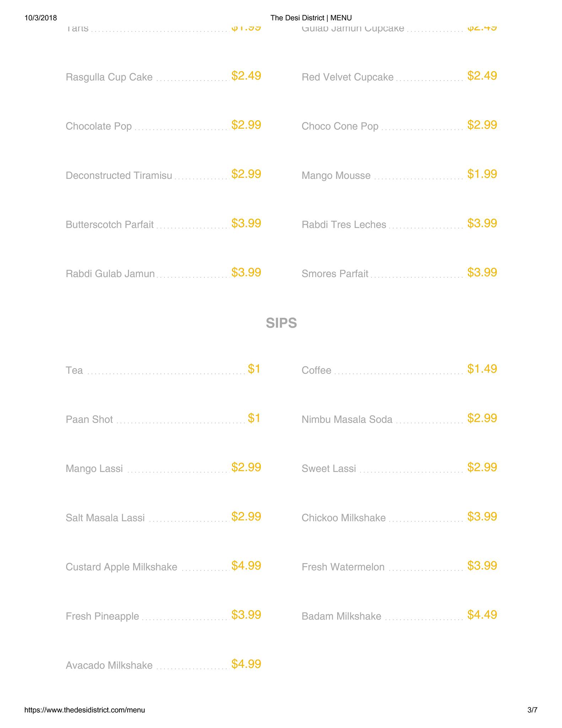Select the Custard Apple Milkshake item

click(121, 567)
